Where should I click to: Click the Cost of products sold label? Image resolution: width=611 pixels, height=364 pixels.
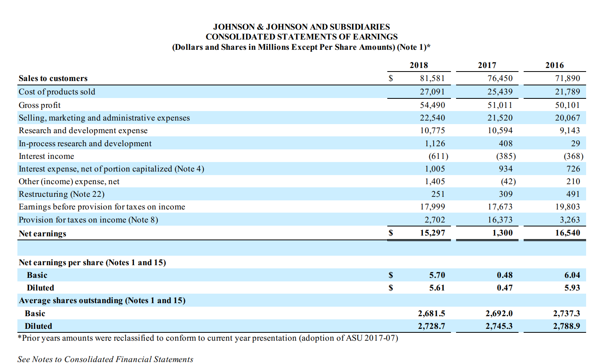click(57, 92)
